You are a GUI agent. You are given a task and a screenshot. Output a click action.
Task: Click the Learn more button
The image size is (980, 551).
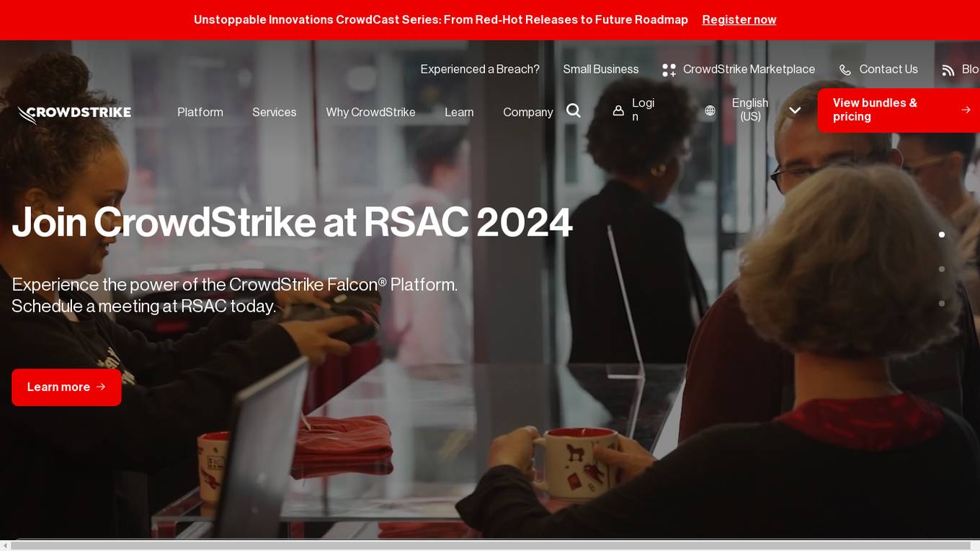coord(66,387)
